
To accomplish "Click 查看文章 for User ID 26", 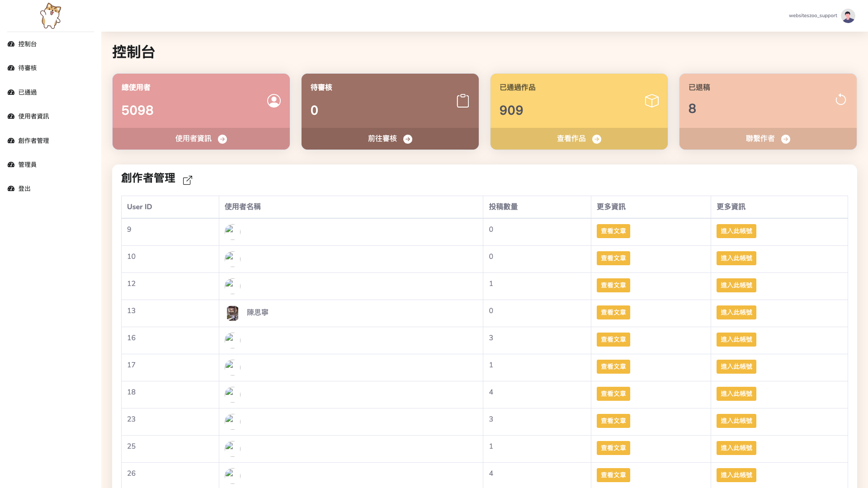I will (x=613, y=475).
